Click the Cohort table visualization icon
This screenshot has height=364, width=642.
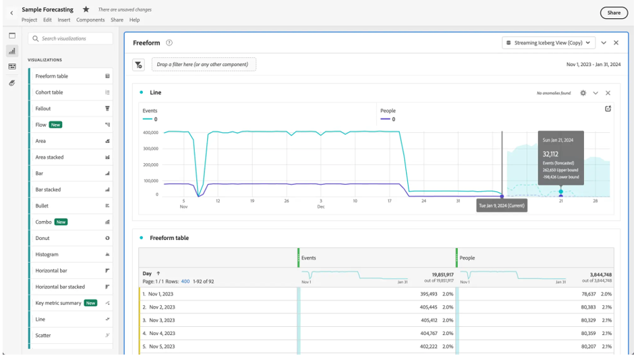pos(107,92)
